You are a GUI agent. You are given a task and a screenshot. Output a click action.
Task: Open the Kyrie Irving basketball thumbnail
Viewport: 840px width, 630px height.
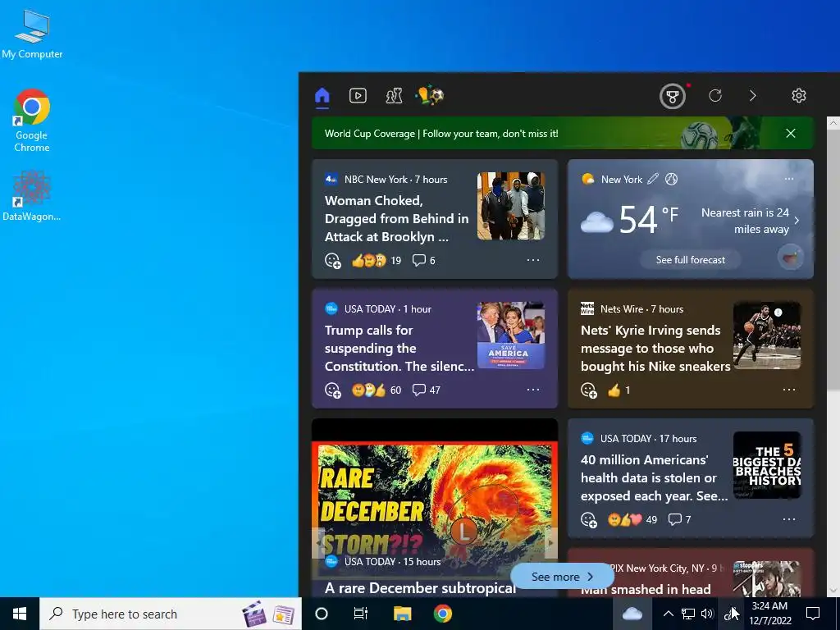(767, 336)
